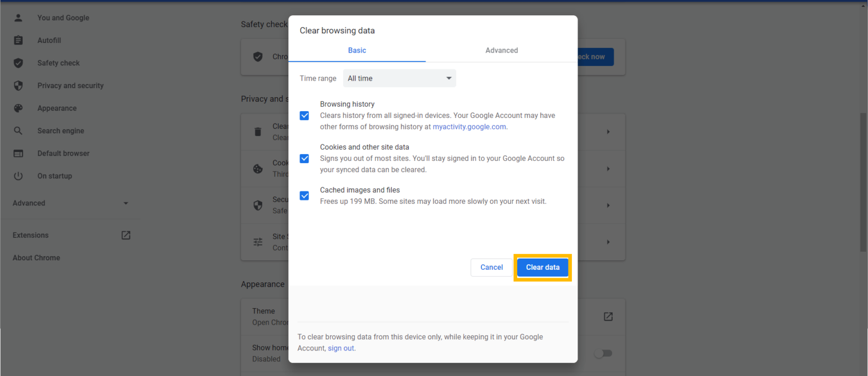
Task: Open On startup settings section
Action: click(x=55, y=176)
